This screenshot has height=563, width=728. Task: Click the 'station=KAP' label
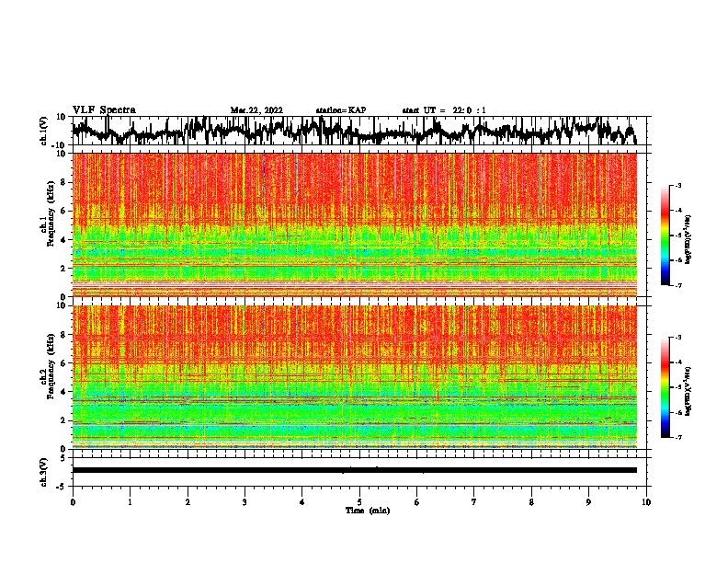341,110
